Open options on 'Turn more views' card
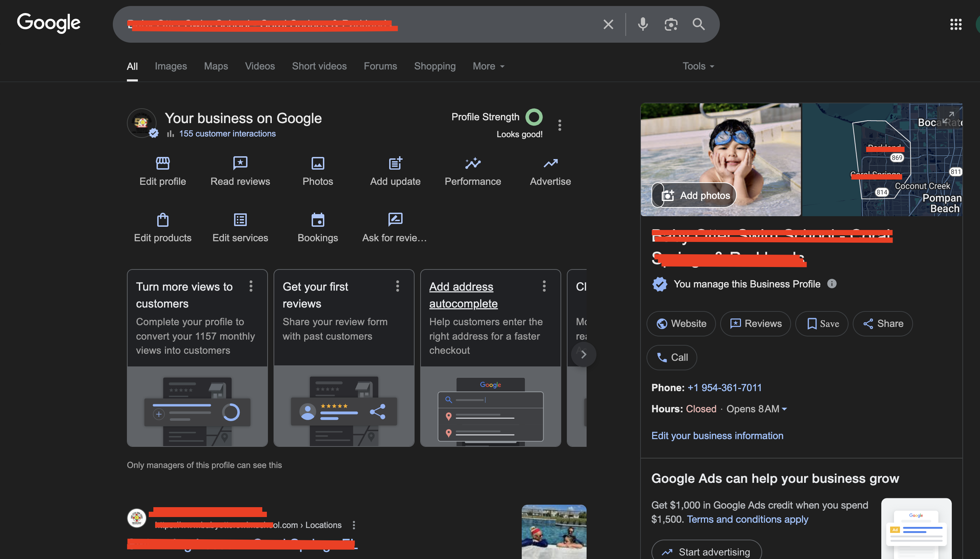980x559 pixels. [x=251, y=286]
